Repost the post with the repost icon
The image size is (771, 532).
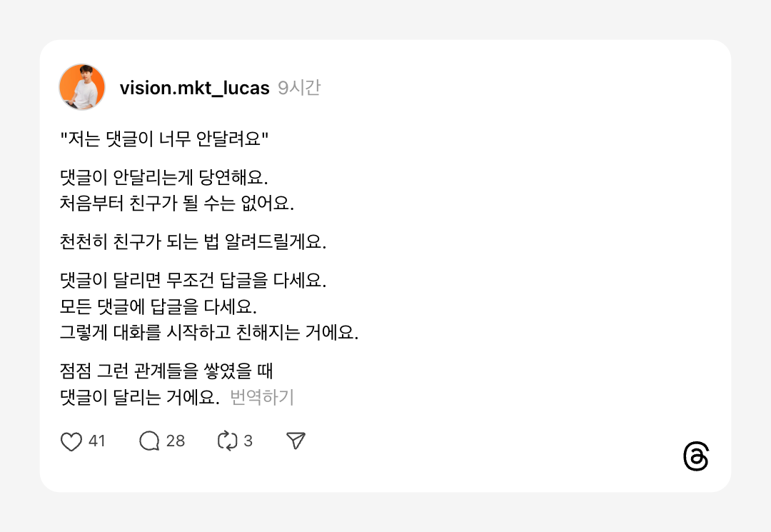click(x=227, y=441)
